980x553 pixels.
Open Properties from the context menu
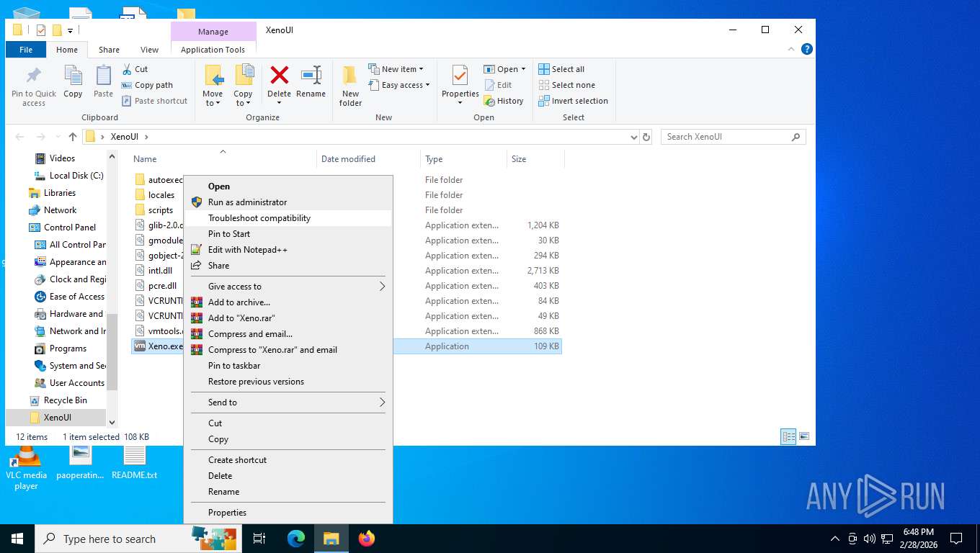288,513
